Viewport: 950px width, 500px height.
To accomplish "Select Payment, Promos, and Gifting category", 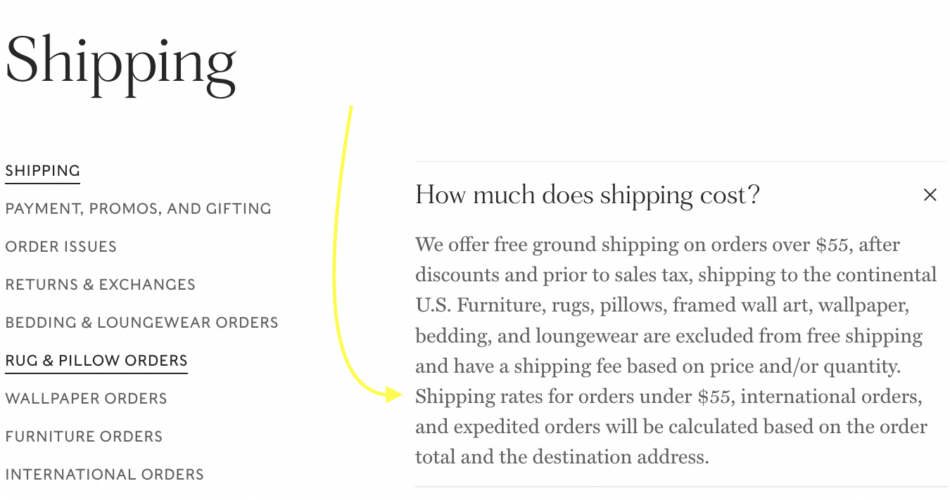I will (x=138, y=209).
